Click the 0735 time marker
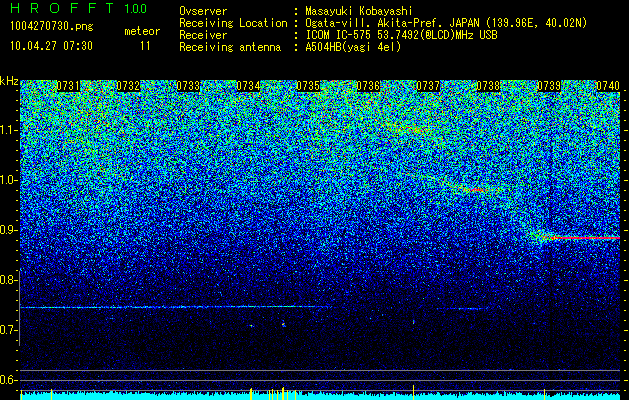 pyautogui.click(x=308, y=86)
